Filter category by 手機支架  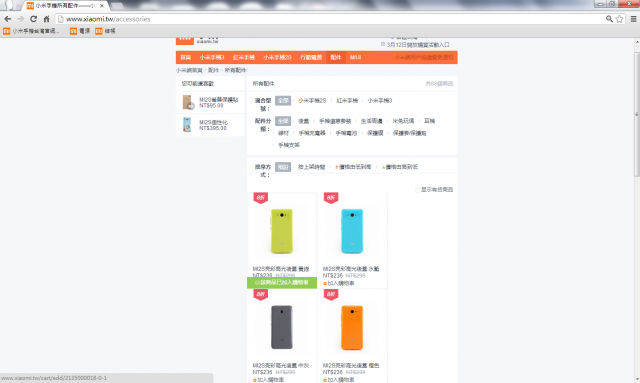coord(289,145)
